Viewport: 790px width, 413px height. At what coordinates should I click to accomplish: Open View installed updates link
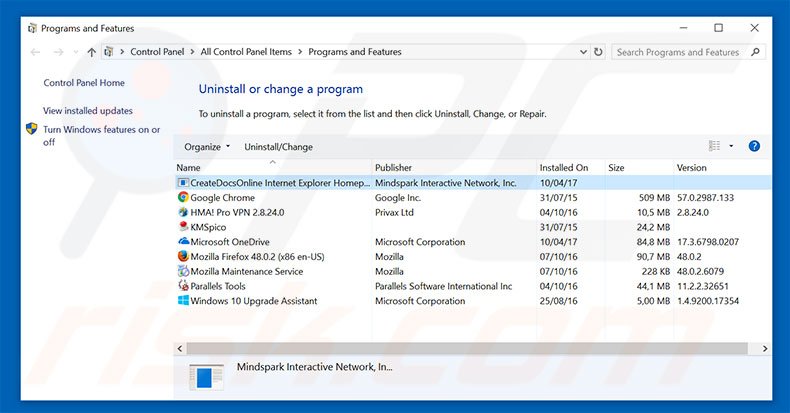(88, 110)
